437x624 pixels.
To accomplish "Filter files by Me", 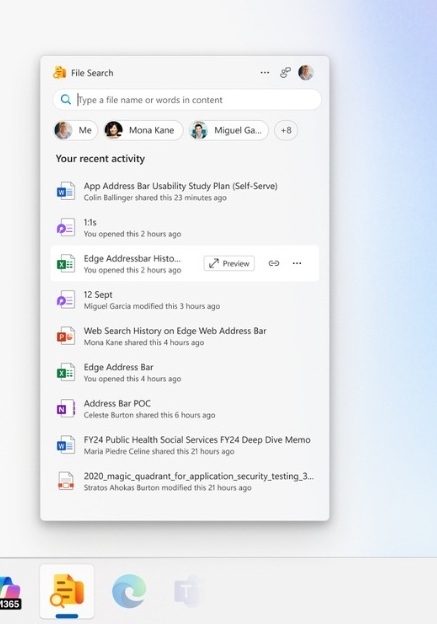I will (76, 130).
